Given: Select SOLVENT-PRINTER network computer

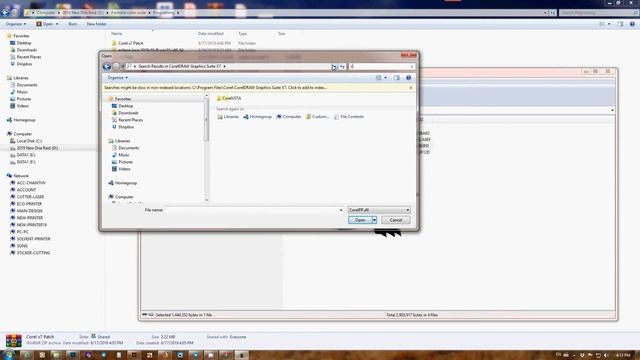Looking at the screenshot, I should click(x=30, y=239).
